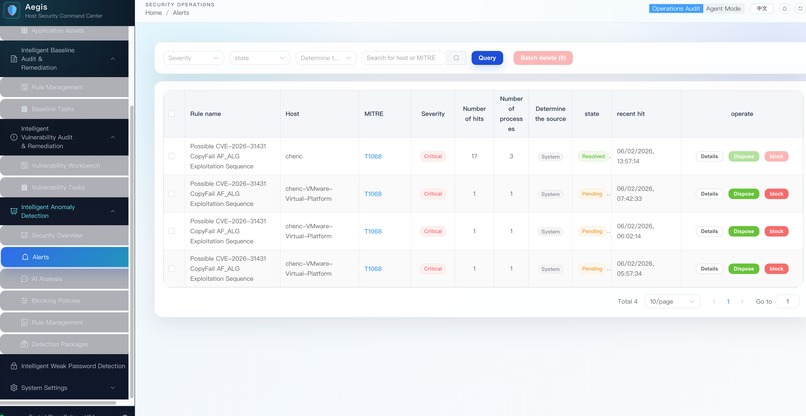Screen dimensions: 806x416
Task: Open the 10/page page size dropdown
Action: [672, 302]
